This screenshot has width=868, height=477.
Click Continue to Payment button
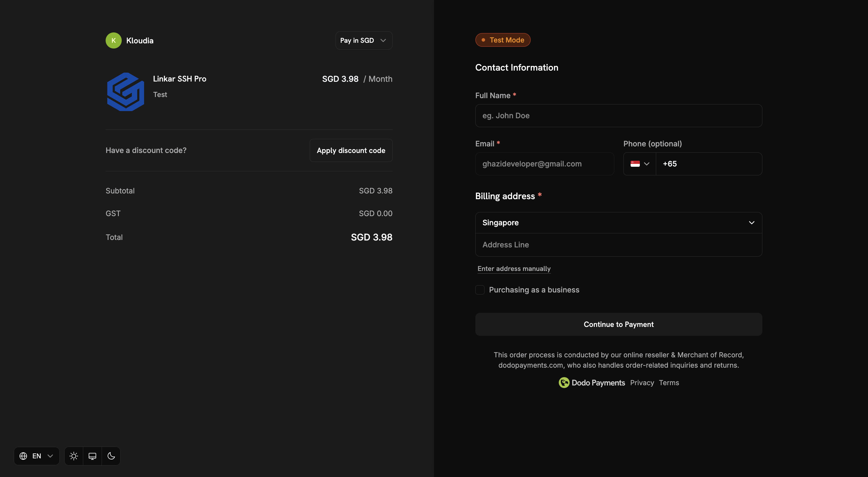[x=619, y=324]
